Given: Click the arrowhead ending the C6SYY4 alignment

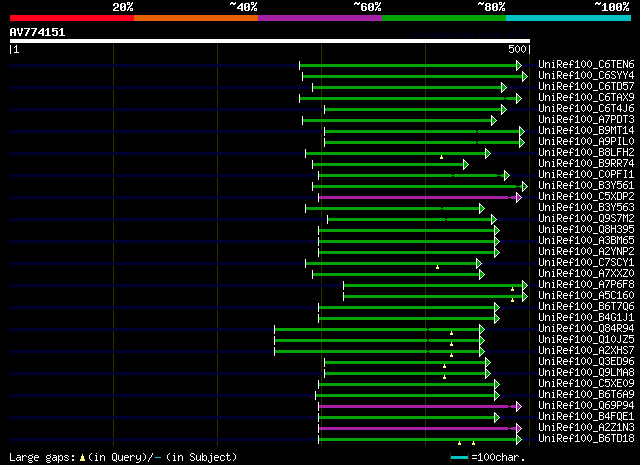Looking at the screenshot, I should click(x=525, y=76).
